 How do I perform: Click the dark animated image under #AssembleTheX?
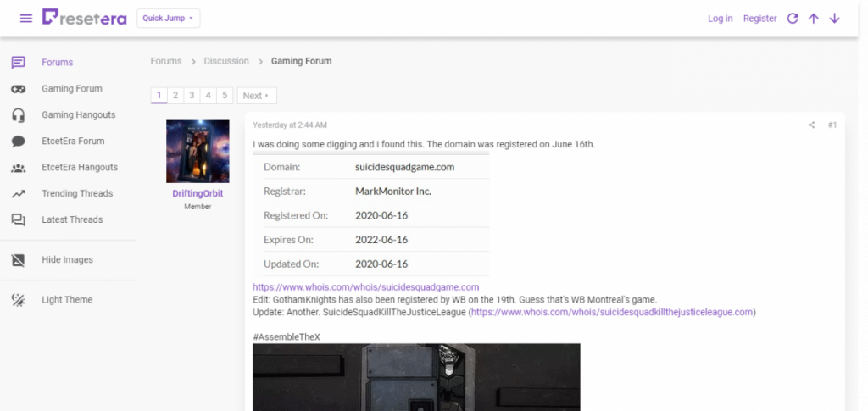pyautogui.click(x=416, y=377)
